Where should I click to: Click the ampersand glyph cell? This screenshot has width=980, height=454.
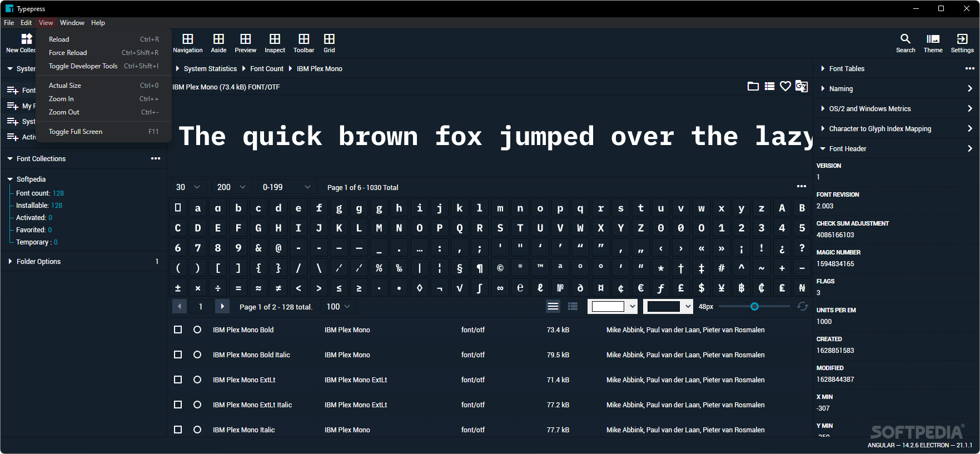[x=258, y=248]
